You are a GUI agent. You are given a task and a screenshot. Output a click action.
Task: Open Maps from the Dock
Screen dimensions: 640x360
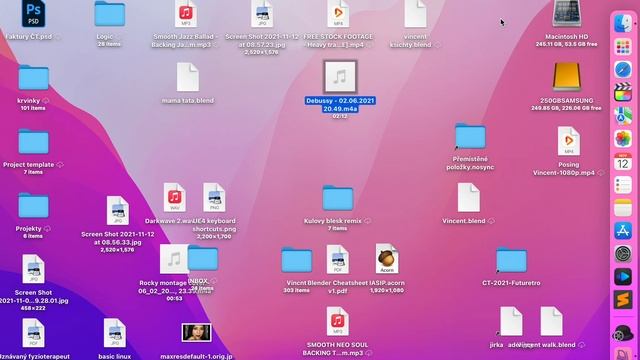point(622,116)
